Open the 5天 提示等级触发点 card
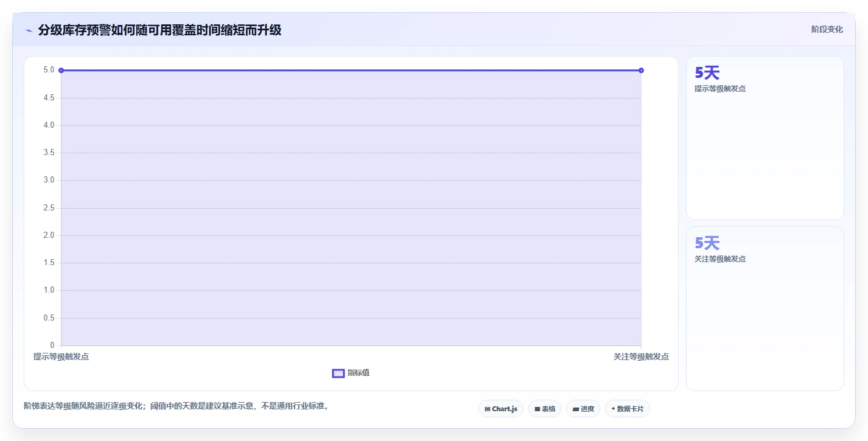 click(x=765, y=138)
